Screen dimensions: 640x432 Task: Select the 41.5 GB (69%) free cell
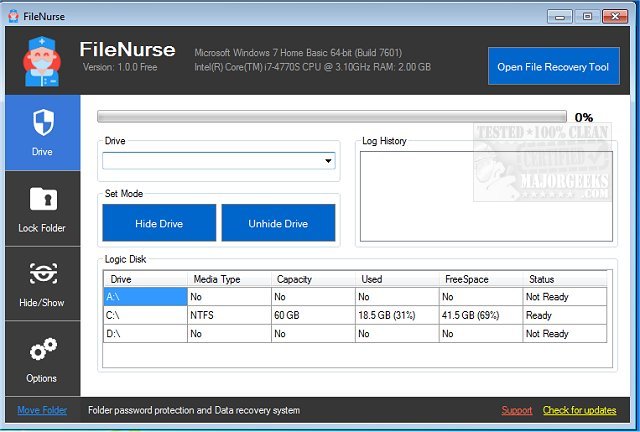point(481,315)
